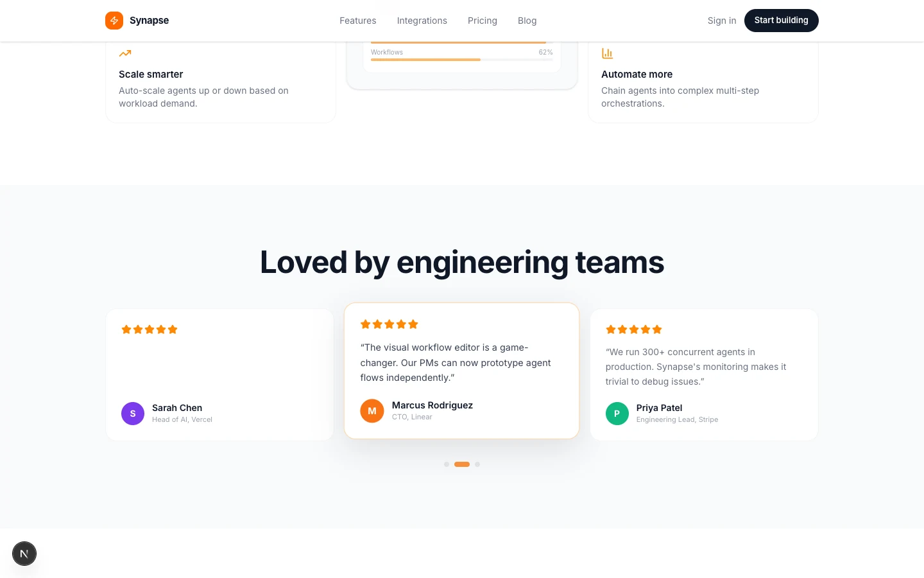The height and width of the screenshot is (578, 924).
Task: Open the Features nav link
Action: 358,21
